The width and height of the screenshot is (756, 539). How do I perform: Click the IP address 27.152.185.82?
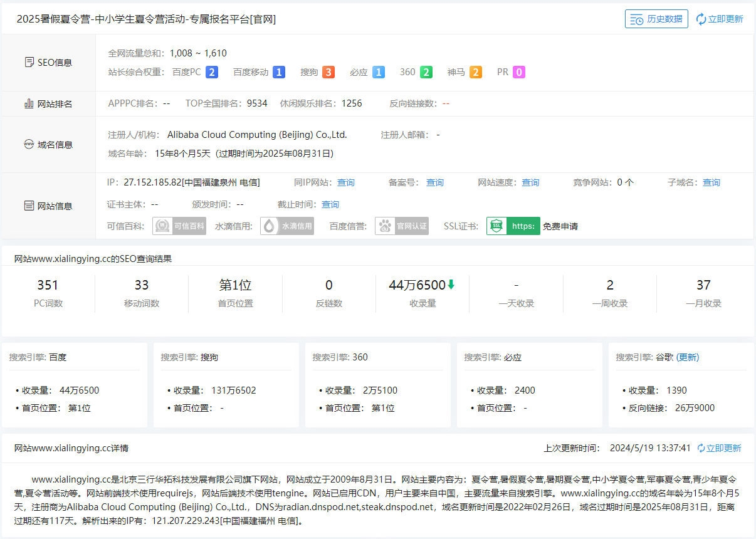(152, 182)
